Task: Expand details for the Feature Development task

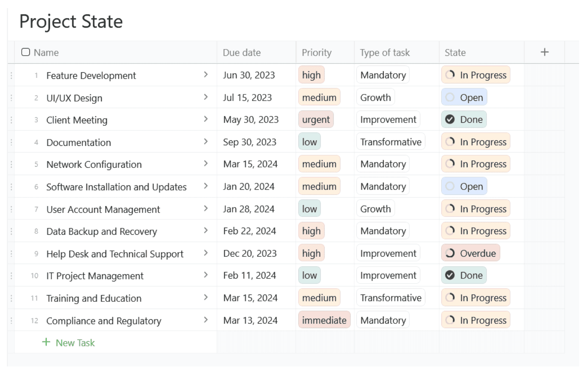Action: pos(206,75)
